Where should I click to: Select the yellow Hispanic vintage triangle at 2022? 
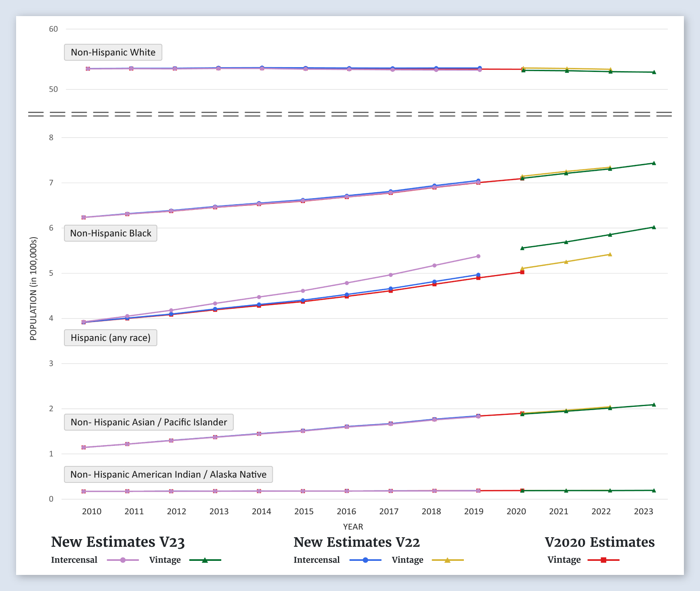pos(610,254)
